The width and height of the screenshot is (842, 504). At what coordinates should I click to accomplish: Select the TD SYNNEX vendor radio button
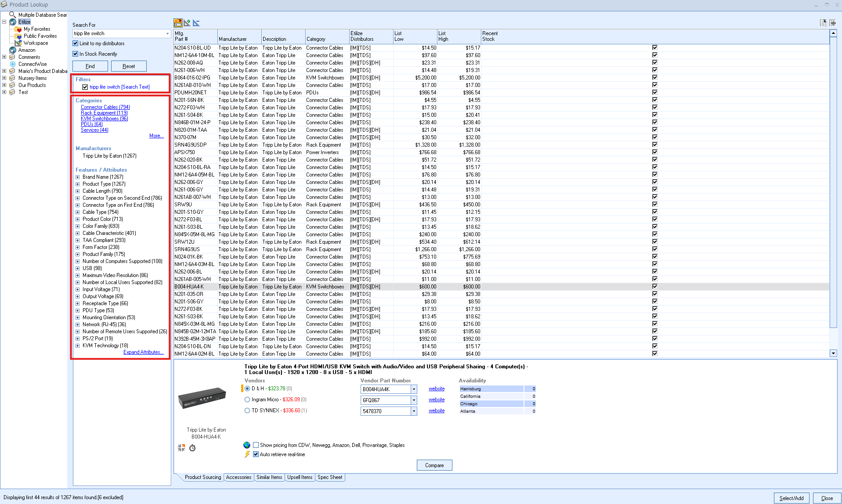tap(247, 410)
